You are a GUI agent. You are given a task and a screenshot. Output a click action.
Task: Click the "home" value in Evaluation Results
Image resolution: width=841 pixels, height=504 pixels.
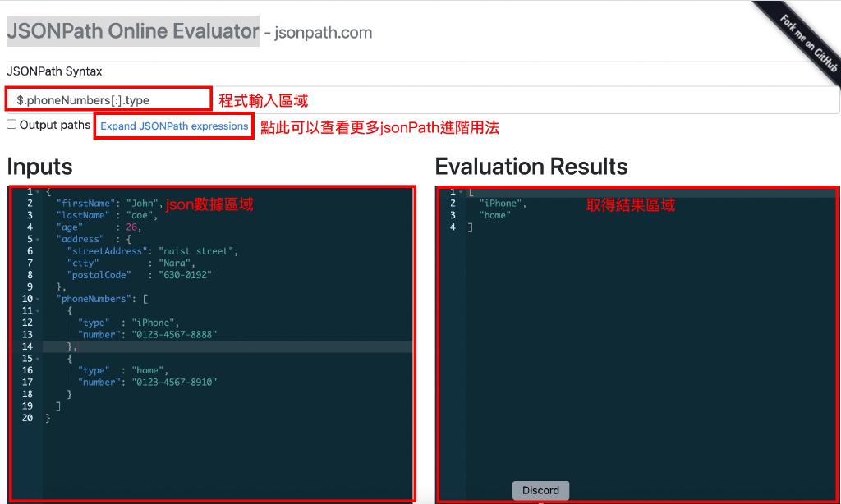coord(494,215)
